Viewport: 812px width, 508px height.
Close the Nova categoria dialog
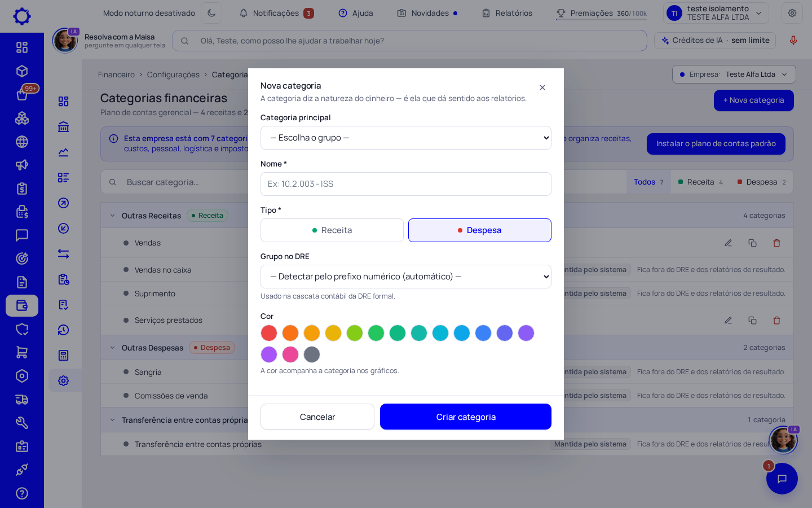pyautogui.click(x=542, y=87)
